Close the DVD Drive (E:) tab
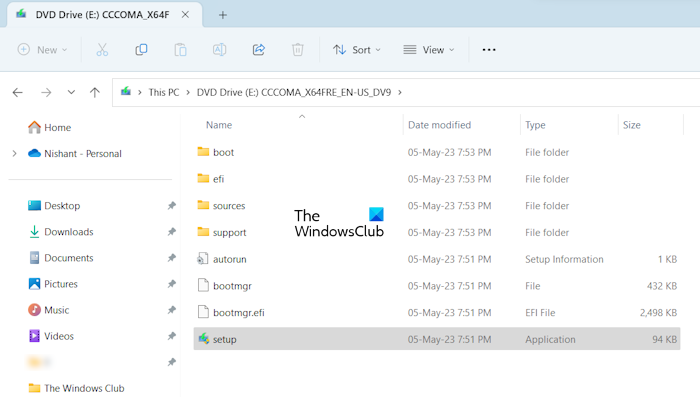The image size is (700, 397). (x=185, y=15)
